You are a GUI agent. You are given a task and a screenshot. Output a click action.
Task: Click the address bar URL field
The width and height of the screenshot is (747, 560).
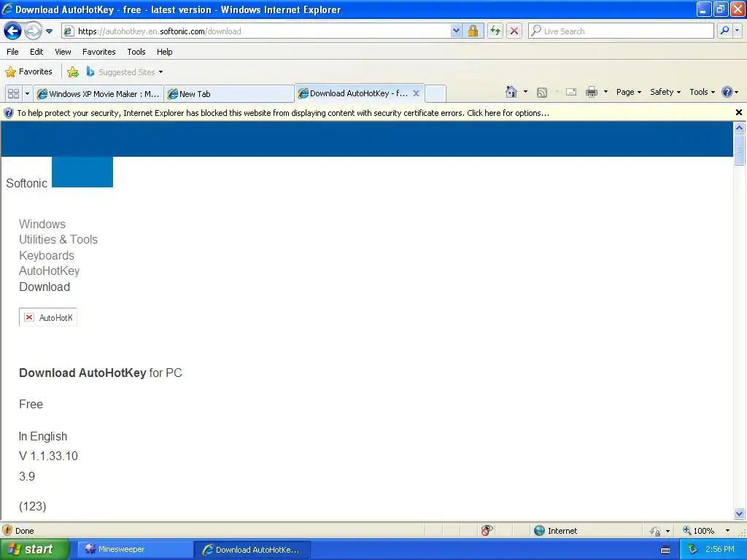258,31
